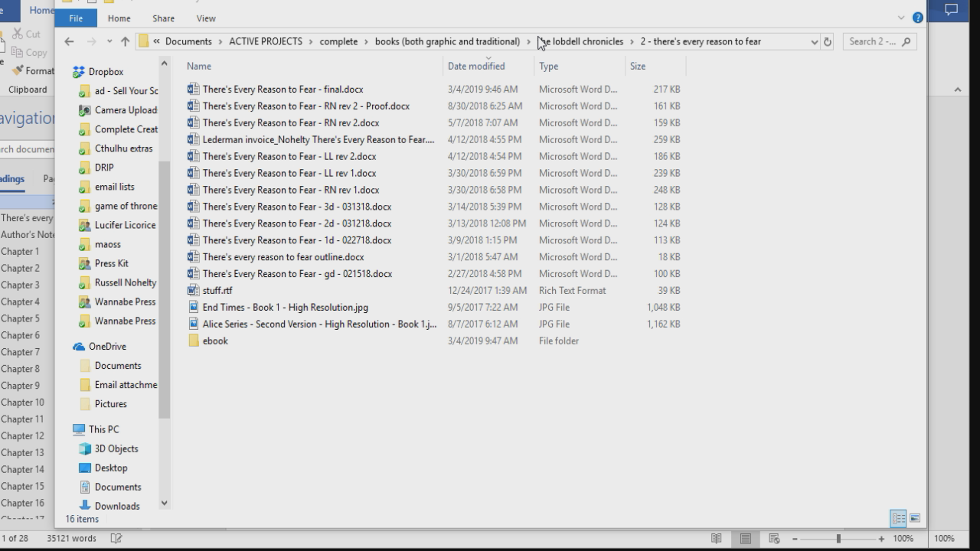Click the Back arrow in File Explorer
This screenshot has height=551, width=980.
point(69,41)
